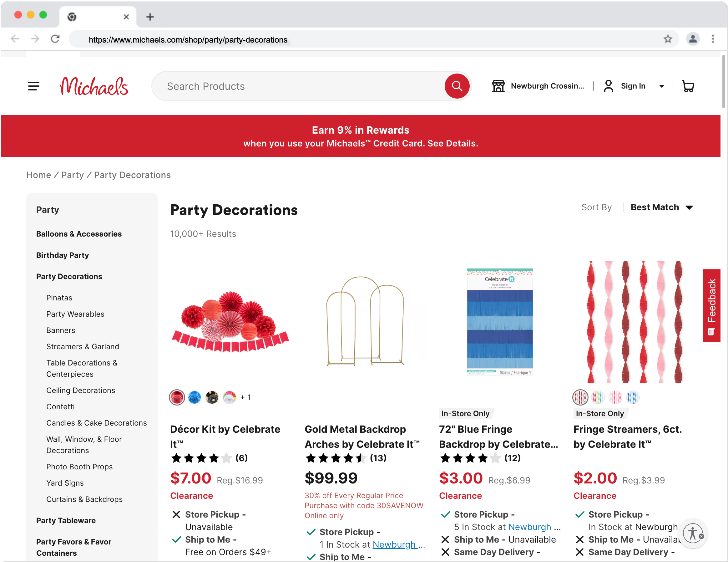This screenshot has width=728, height=562.
Task: Select the pink Fringe Streamers swatch
Action: pyautogui.click(x=615, y=397)
